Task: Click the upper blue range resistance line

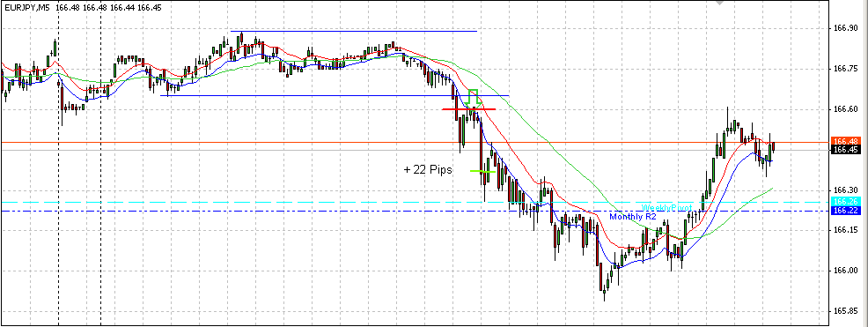Action: tap(354, 31)
